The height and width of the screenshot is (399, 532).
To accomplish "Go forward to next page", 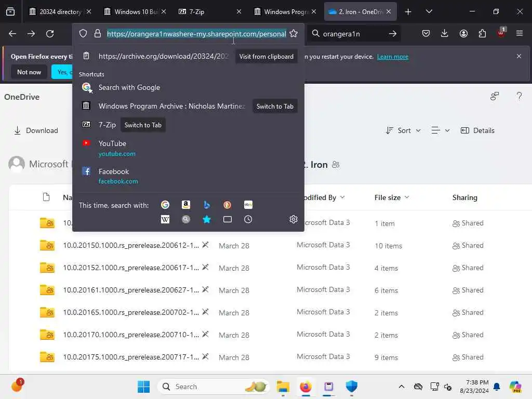I will tap(31, 34).
